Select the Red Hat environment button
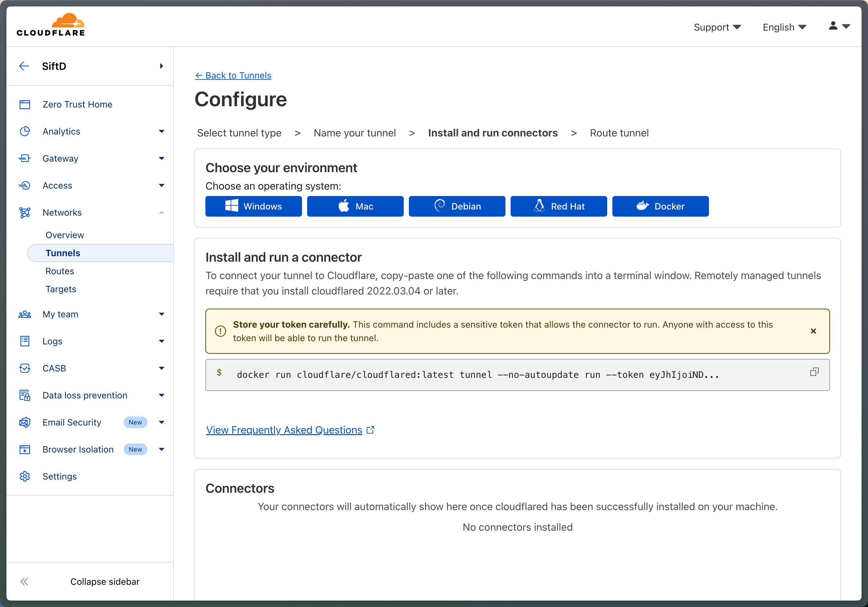Viewport: 868px width, 607px height. [558, 206]
